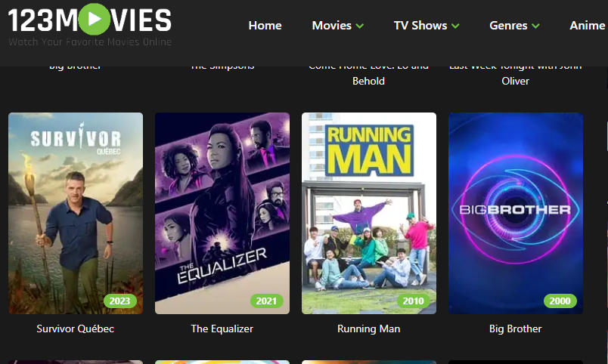This screenshot has height=364, width=608.
Task: Open the Running Man poster
Action: 369,214
